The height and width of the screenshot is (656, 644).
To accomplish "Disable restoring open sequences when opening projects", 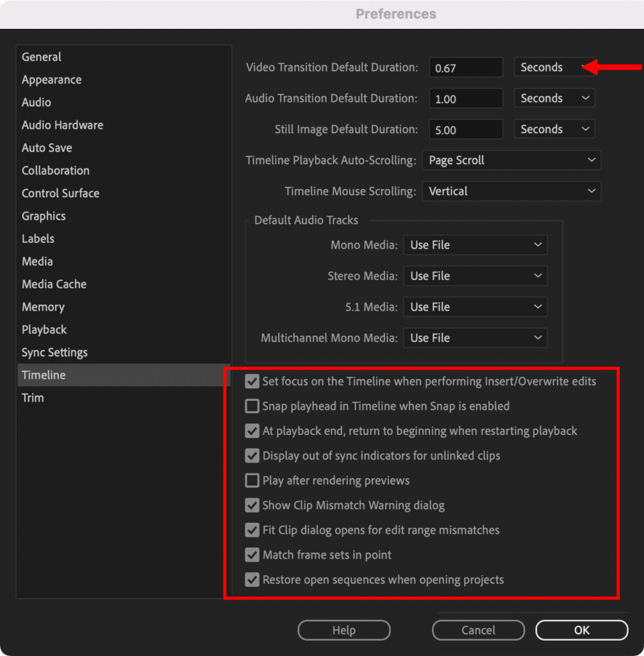I will (252, 580).
